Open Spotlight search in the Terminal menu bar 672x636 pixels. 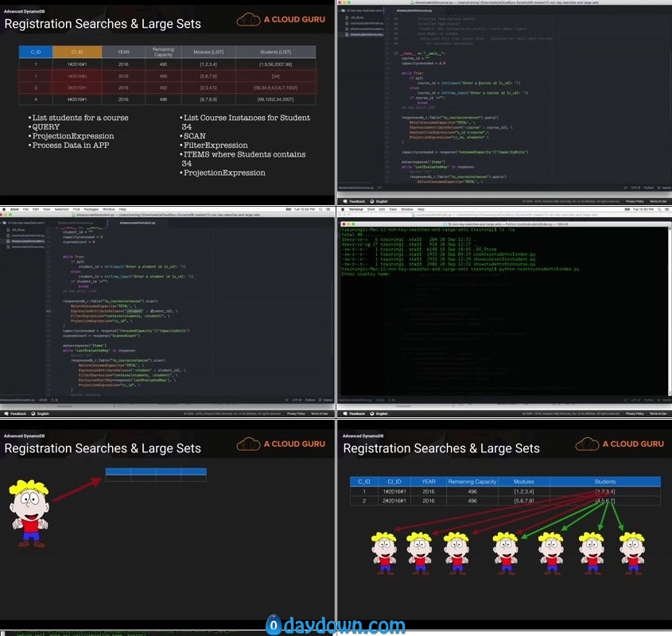click(659, 209)
